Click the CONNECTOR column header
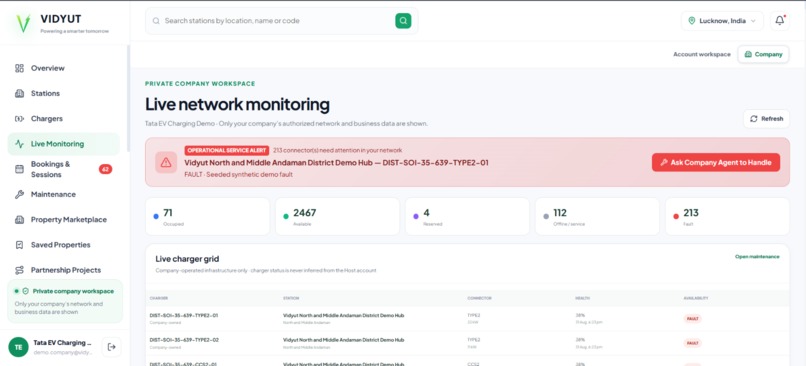The image size is (806, 366). click(479, 298)
